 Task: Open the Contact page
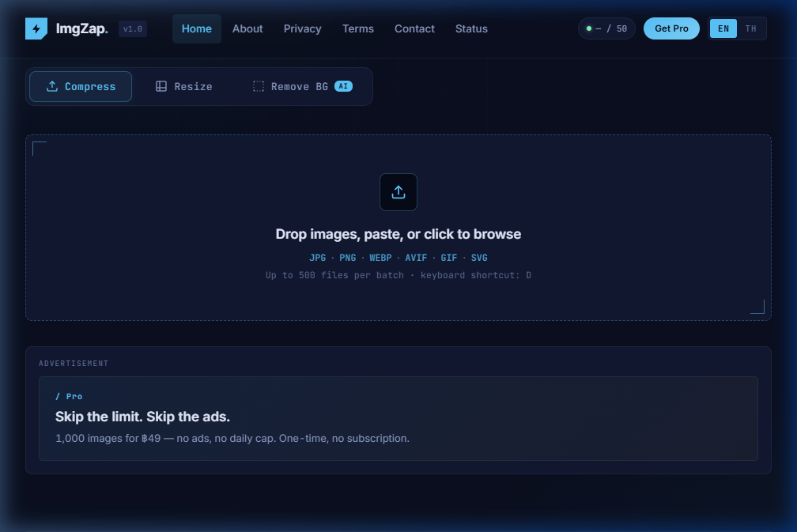click(414, 28)
